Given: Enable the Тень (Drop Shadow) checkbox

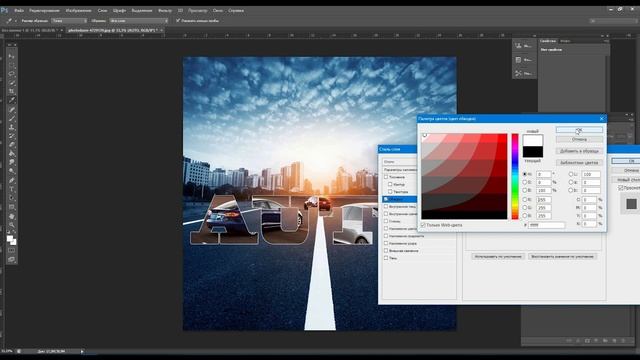Looking at the screenshot, I should (386, 258).
